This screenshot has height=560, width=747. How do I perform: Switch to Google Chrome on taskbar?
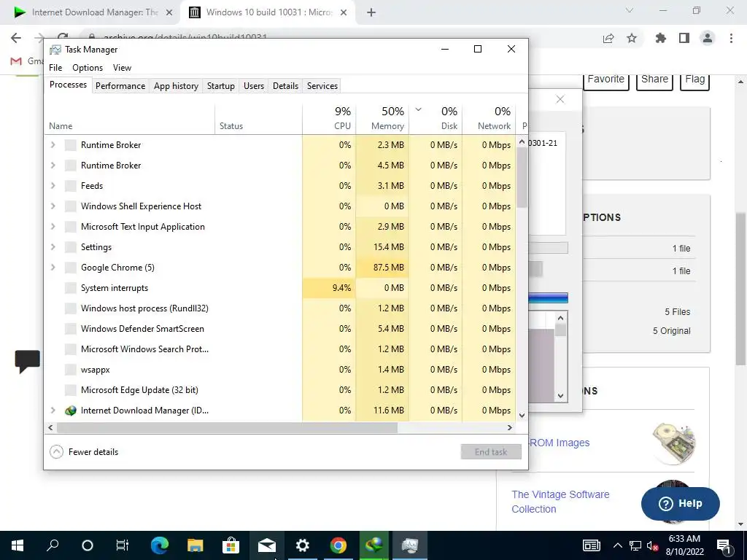click(x=338, y=545)
